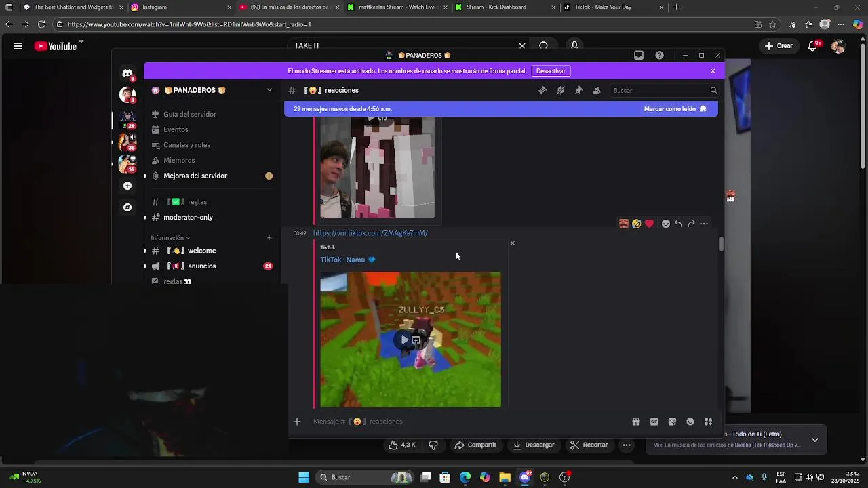Remove the TikTok embed with X
Image resolution: width=868 pixels, height=488 pixels.
[x=513, y=243]
